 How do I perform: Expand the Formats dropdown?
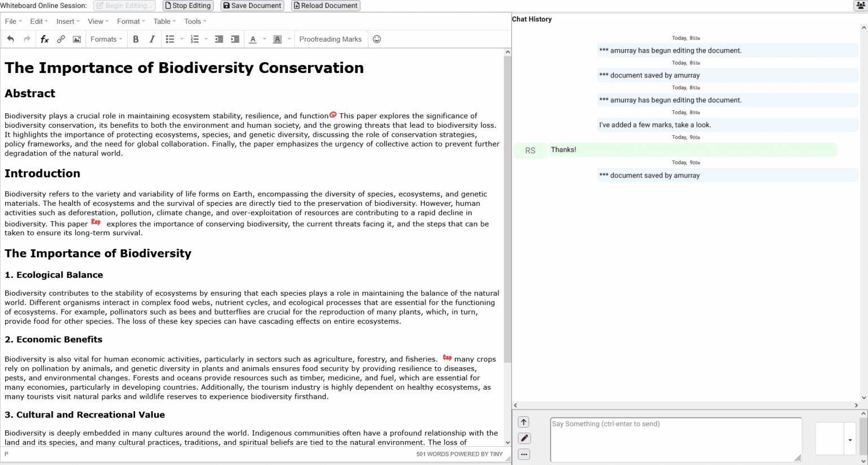[106, 39]
